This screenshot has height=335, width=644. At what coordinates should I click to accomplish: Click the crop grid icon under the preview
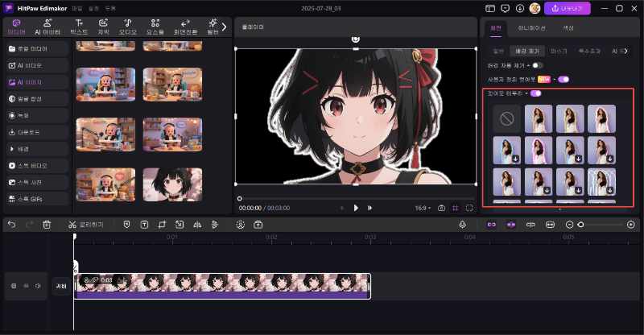coord(455,208)
